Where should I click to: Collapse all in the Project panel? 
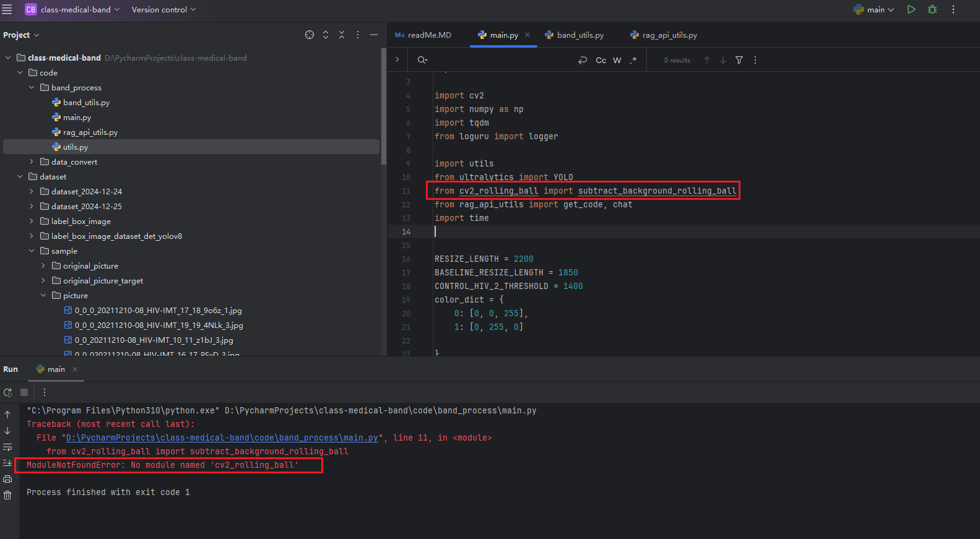click(x=342, y=35)
